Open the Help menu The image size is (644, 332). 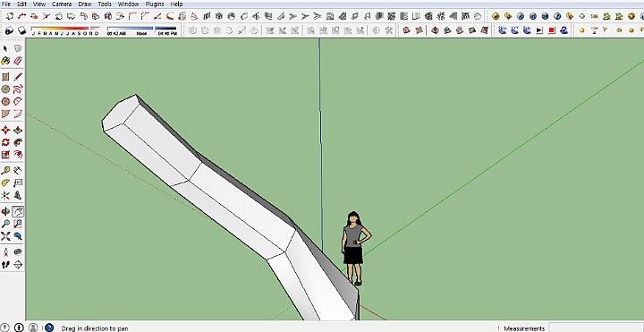click(x=176, y=4)
